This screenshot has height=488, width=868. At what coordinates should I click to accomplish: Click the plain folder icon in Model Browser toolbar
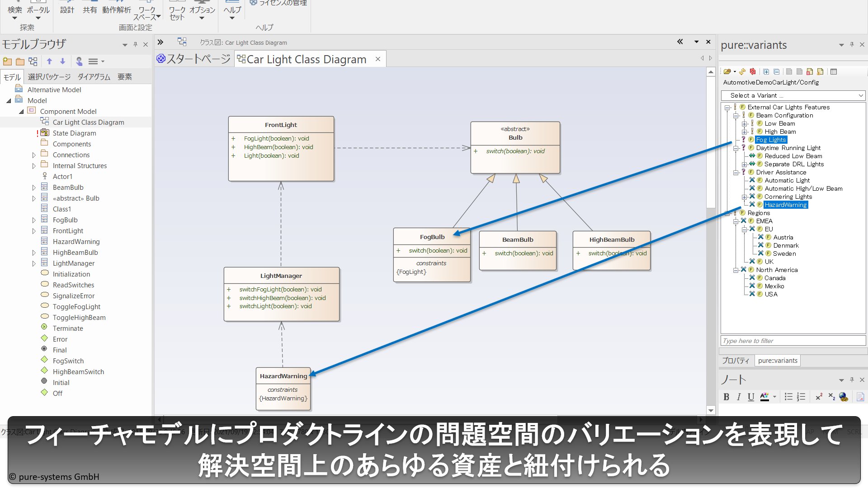(20, 61)
